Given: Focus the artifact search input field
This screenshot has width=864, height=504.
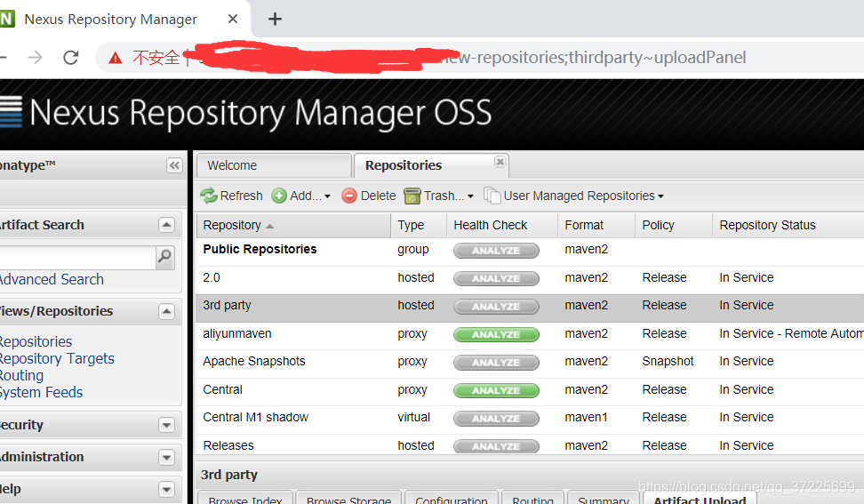Looking at the screenshot, I should (77, 258).
